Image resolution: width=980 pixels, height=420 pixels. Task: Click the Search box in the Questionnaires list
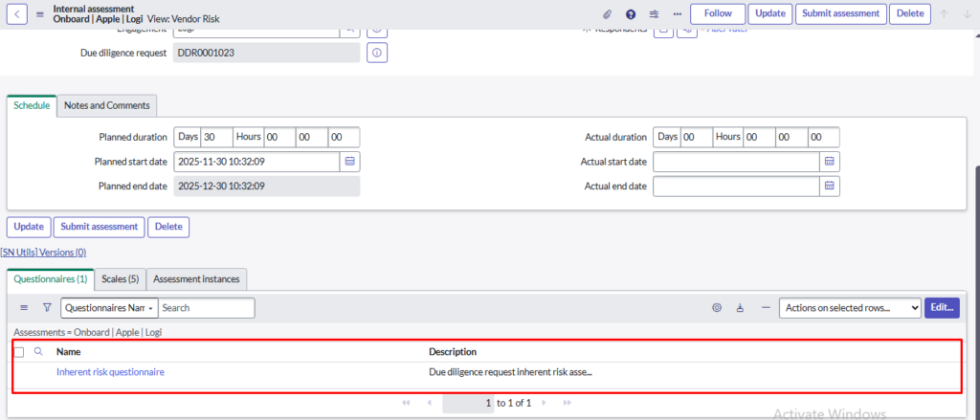(x=206, y=308)
